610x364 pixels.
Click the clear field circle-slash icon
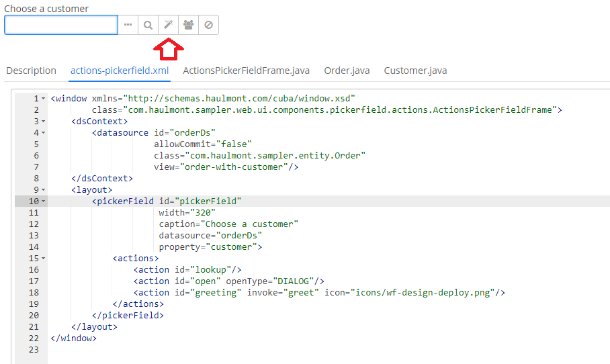pos(209,25)
